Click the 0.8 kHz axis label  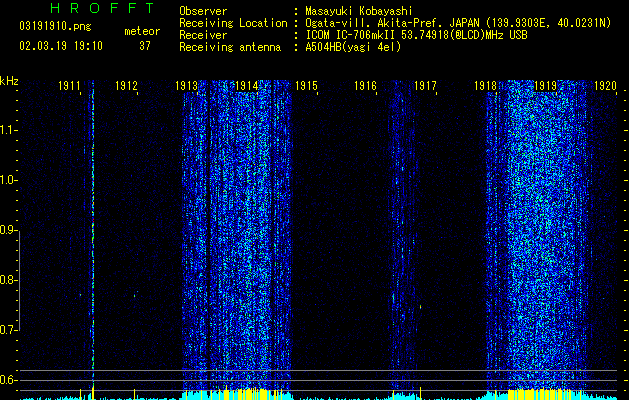point(8,280)
